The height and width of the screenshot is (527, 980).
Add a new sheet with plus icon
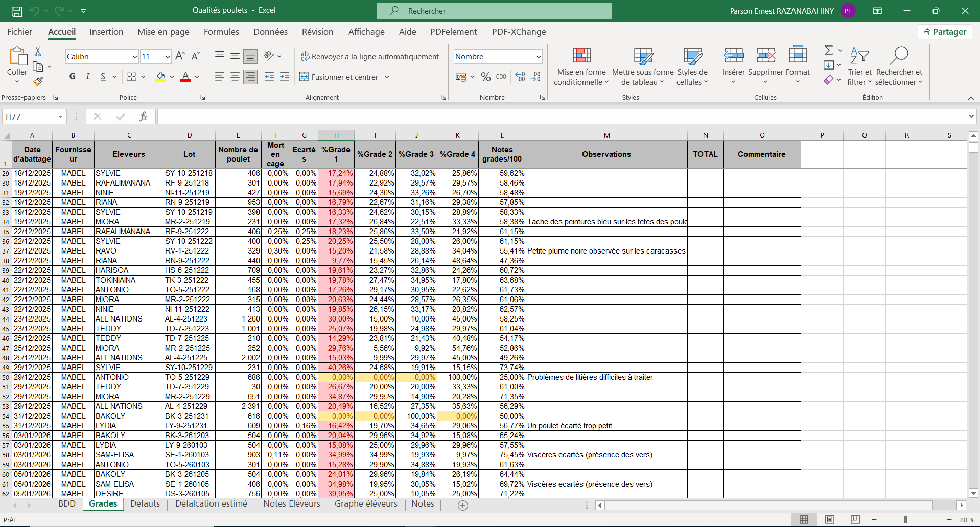pos(463,505)
